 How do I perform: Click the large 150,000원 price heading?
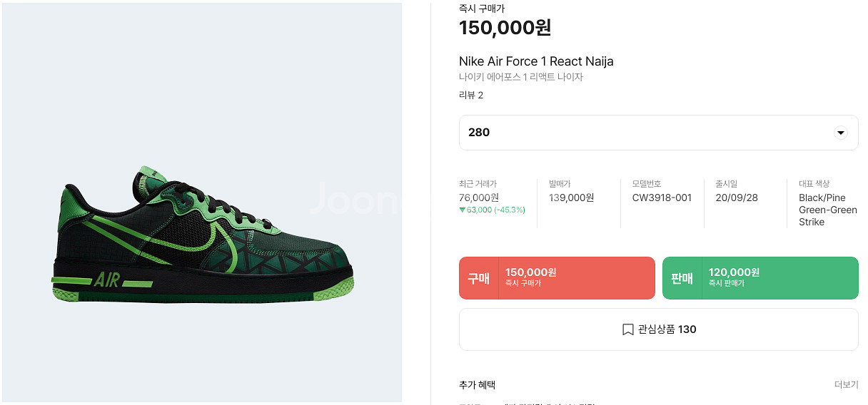(x=505, y=28)
